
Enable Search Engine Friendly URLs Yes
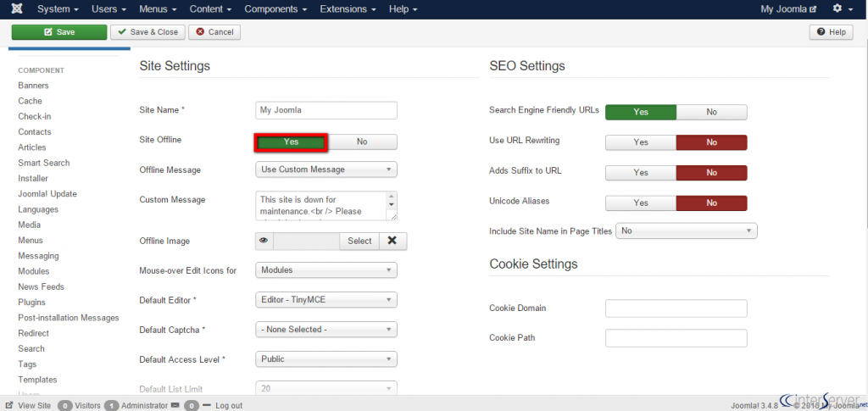641,112
